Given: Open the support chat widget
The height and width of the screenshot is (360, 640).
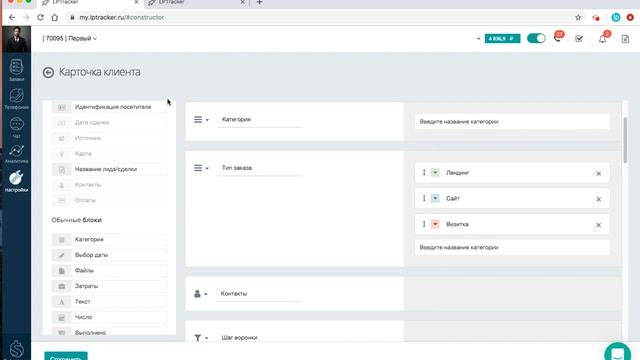Looking at the screenshot, I should point(618,352).
